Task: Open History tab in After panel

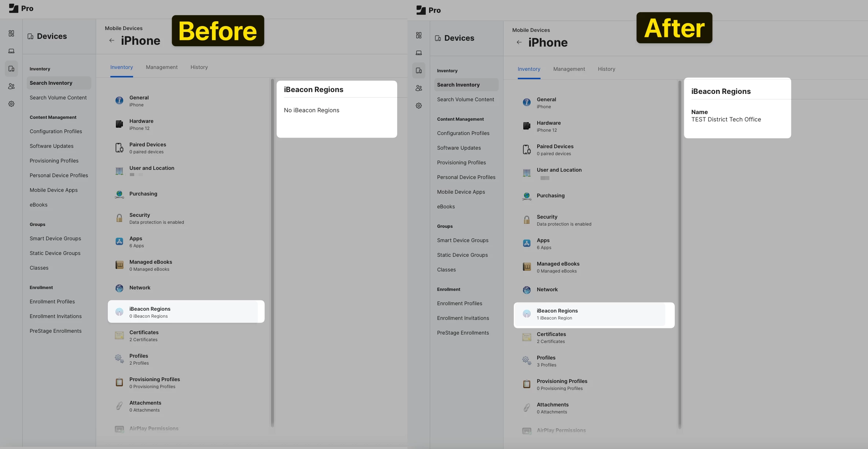Action: (x=607, y=69)
